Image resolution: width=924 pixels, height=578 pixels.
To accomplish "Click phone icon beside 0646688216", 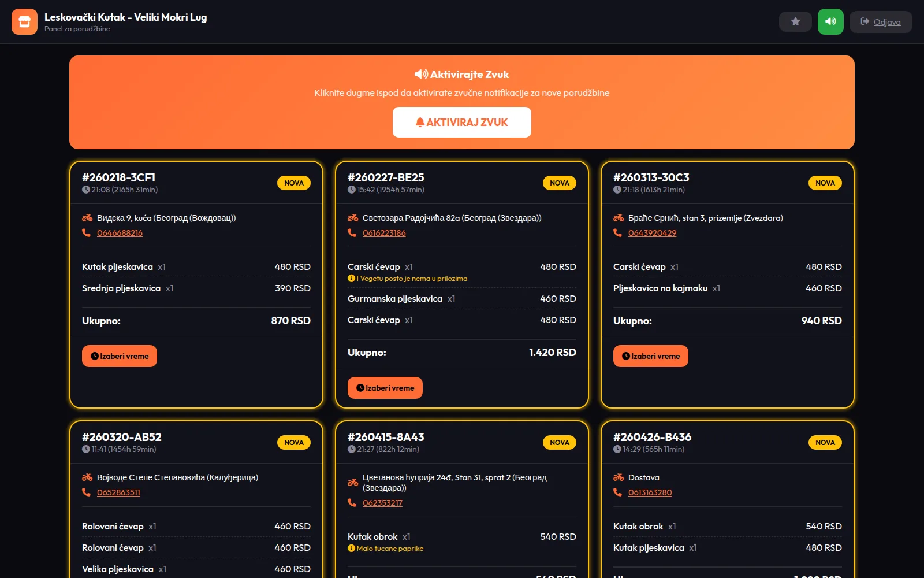I will point(86,232).
